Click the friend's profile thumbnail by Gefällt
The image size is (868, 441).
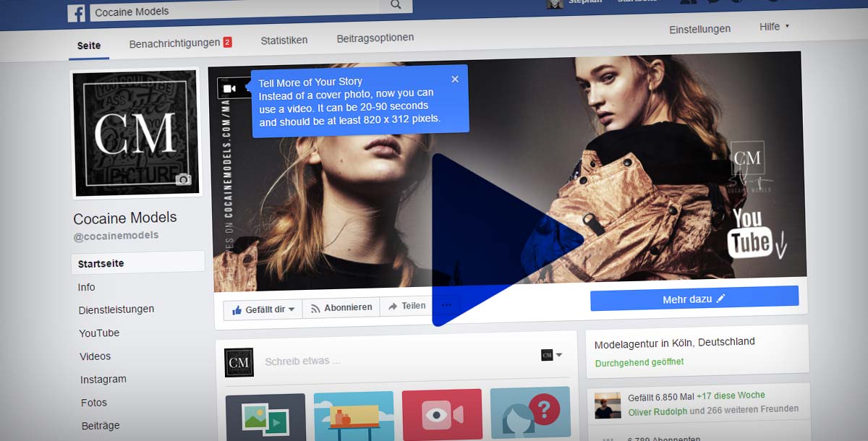tap(608, 406)
